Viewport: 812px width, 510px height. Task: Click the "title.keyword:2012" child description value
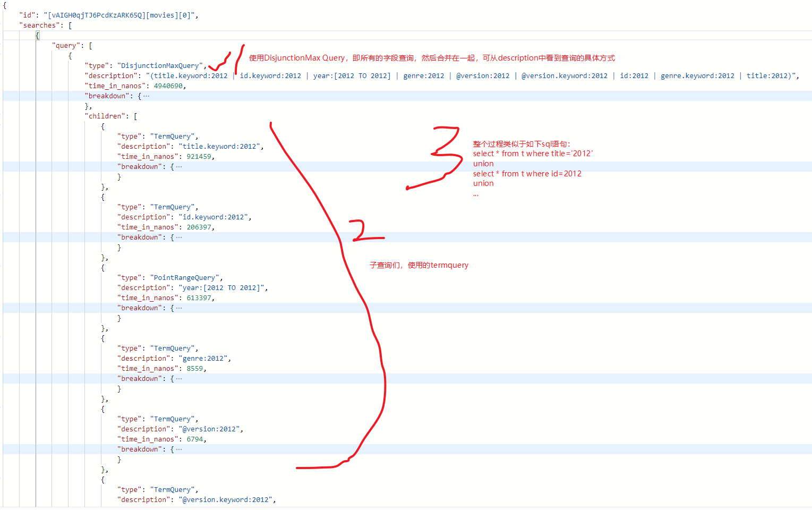click(219, 147)
